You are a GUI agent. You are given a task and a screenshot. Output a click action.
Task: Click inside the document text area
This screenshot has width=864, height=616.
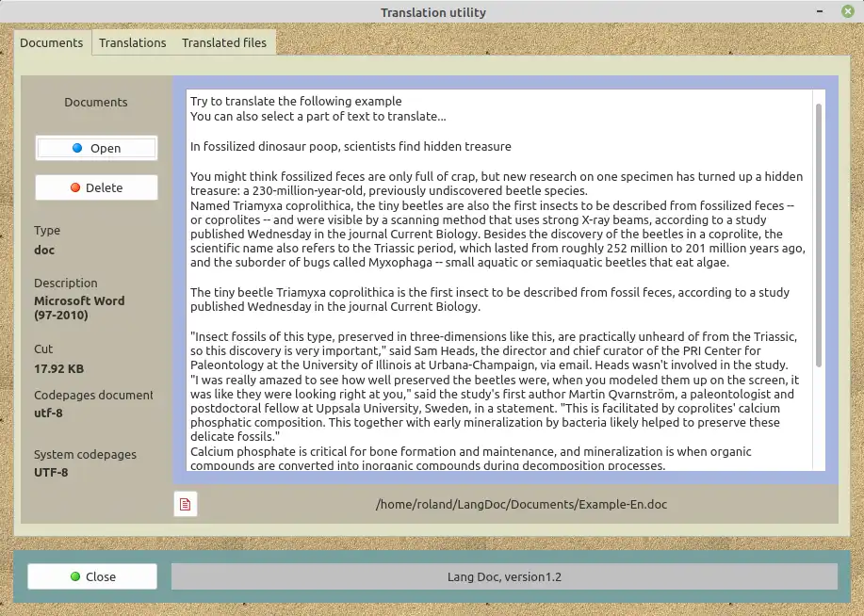pyautogui.click(x=499, y=280)
